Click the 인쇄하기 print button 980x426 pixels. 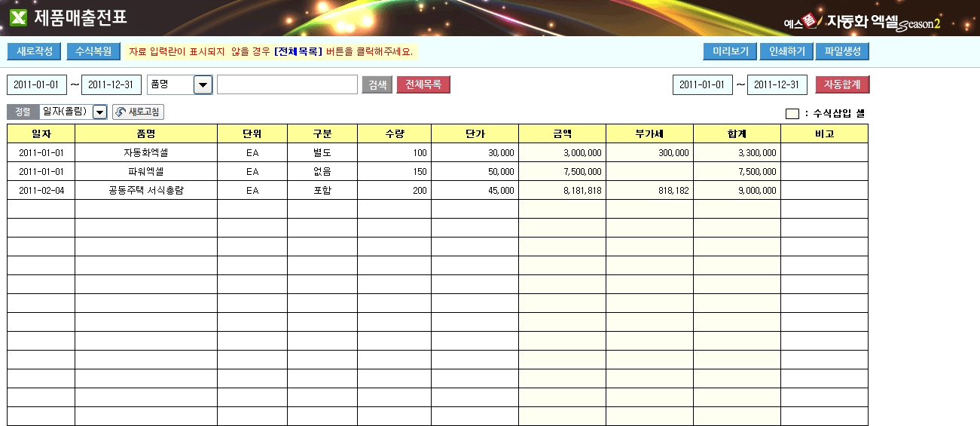pyautogui.click(x=786, y=51)
